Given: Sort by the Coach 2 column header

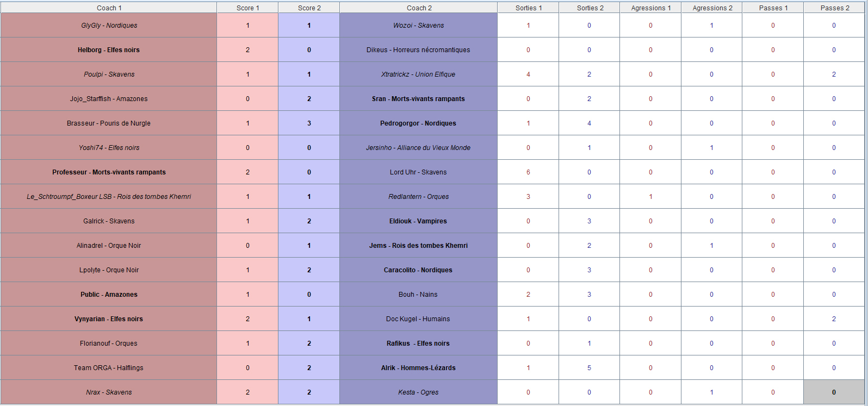Looking at the screenshot, I should tap(419, 8).
